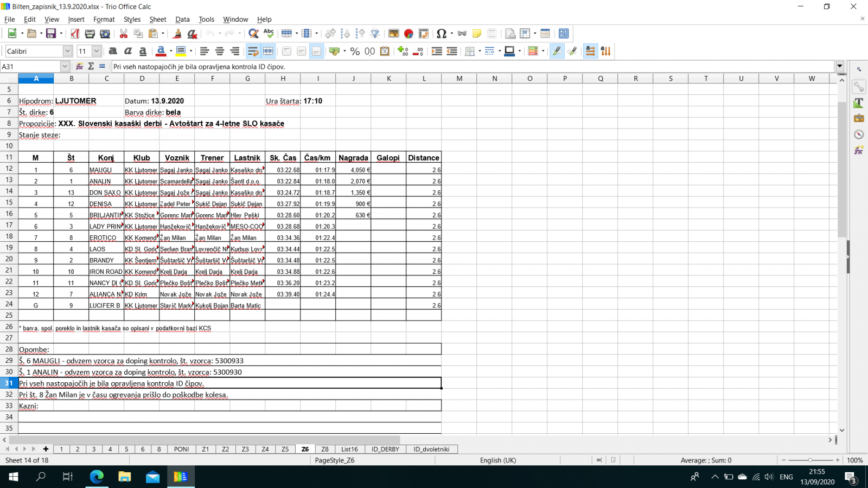Click the Save document icon
Image resolution: width=868 pixels, height=488 pixels.
(51, 34)
